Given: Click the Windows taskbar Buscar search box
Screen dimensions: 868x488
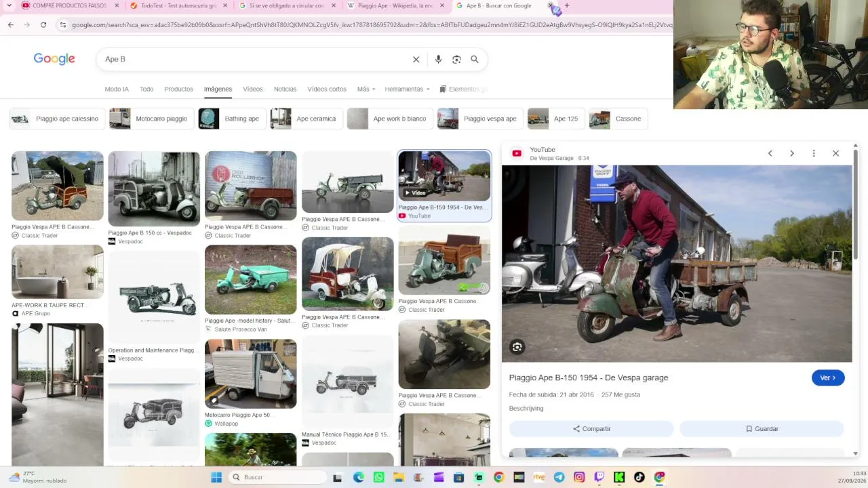Looking at the screenshot, I should [x=278, y=477].
